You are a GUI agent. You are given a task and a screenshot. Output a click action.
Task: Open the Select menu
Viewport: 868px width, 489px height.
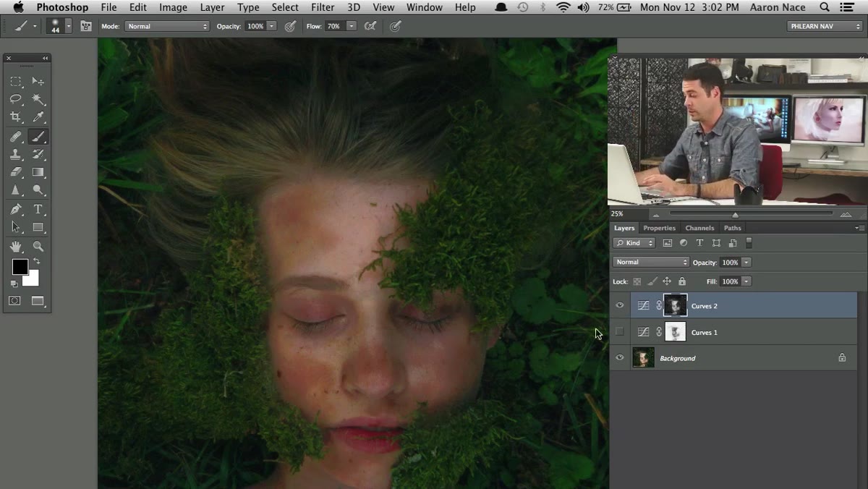click(x=285, y=7)
